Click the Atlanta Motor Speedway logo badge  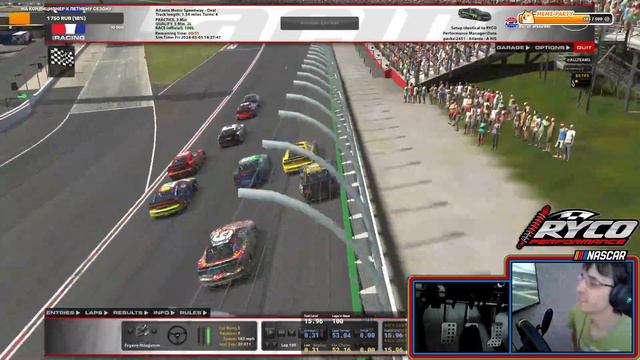click(511, 22)
